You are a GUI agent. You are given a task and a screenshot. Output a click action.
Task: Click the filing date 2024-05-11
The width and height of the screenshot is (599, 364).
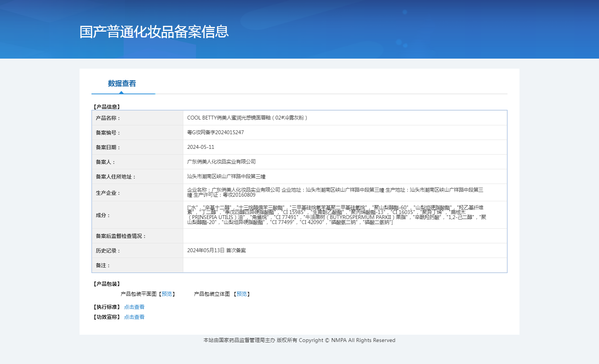[x=201, y=147]
